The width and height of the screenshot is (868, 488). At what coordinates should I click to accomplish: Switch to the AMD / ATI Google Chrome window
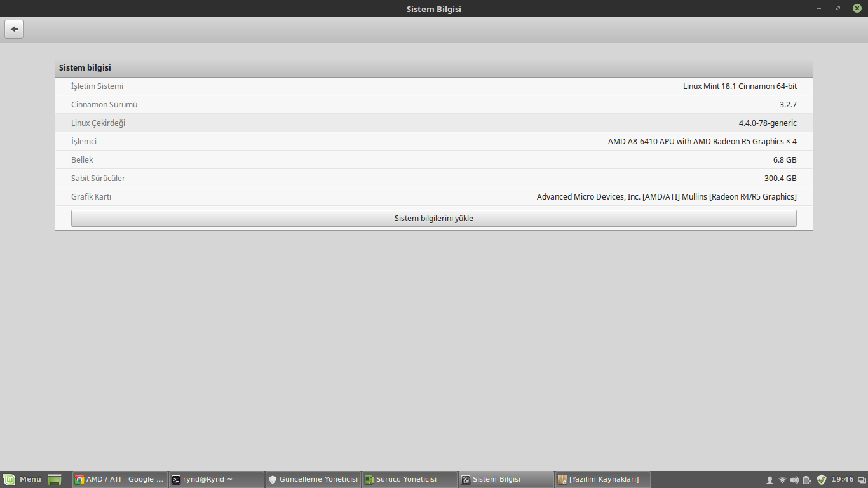[120, 480]
